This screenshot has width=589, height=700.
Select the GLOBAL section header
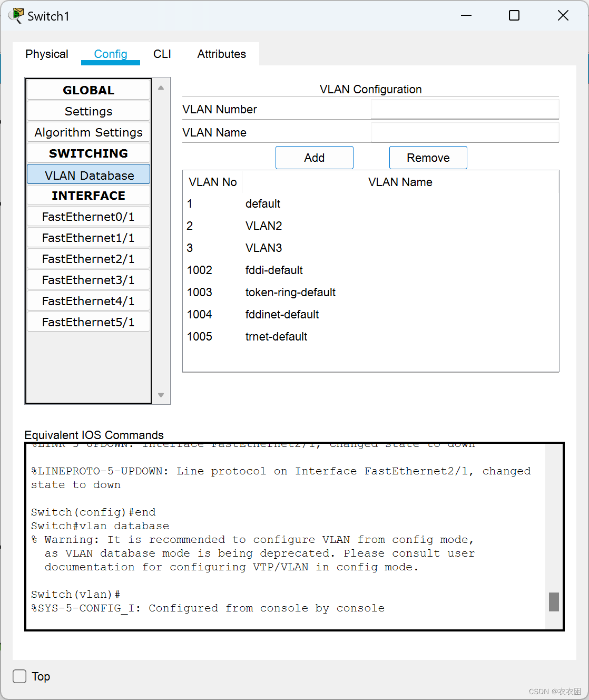89,90
